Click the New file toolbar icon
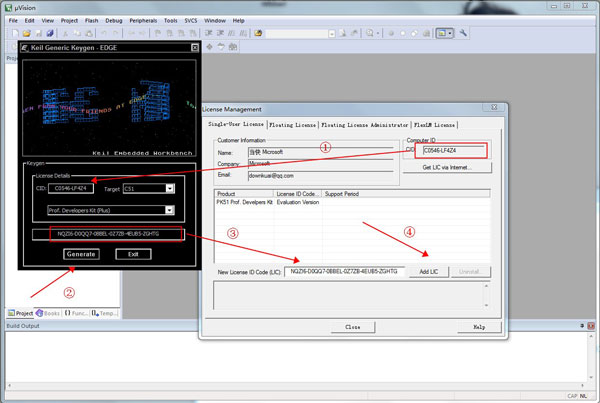600x403 pixels. point(13,33)
